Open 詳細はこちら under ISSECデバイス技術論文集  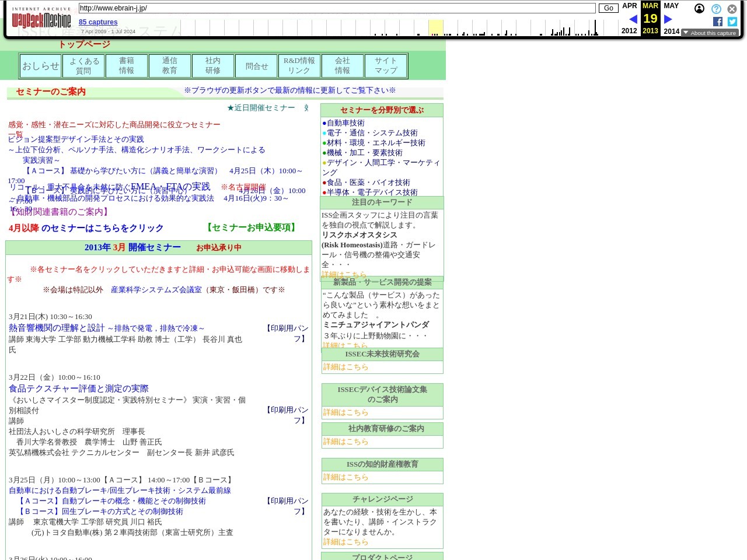345,412
